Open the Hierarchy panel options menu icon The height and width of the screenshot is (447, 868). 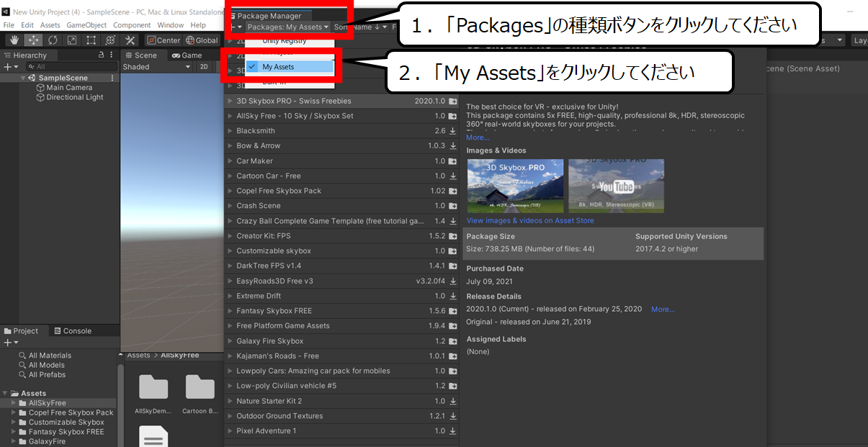pos(112,55)
